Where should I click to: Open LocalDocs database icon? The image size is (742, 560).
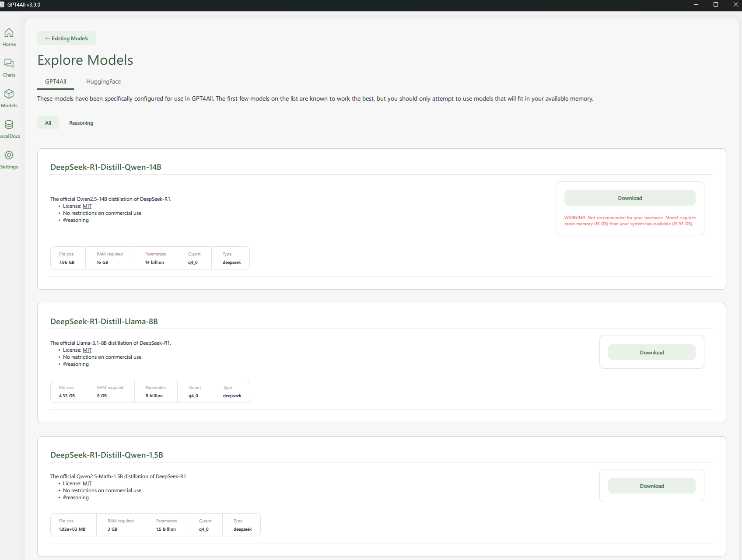coord(9,125)
